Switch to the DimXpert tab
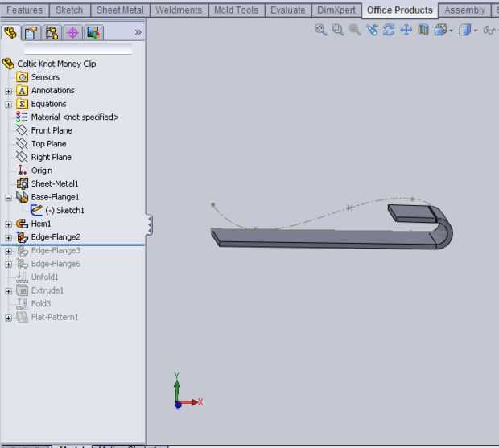The image size is (499, 448). pos(336,10)
